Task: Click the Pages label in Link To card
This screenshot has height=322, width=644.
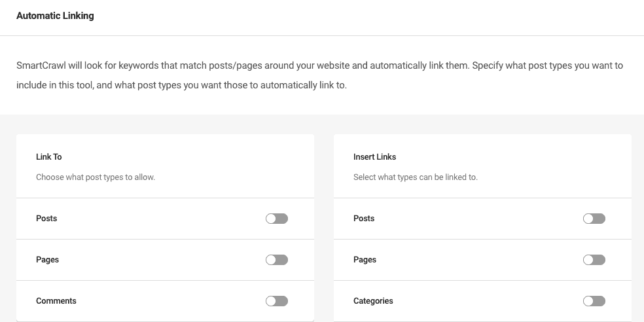Action: tap(47, 260)
